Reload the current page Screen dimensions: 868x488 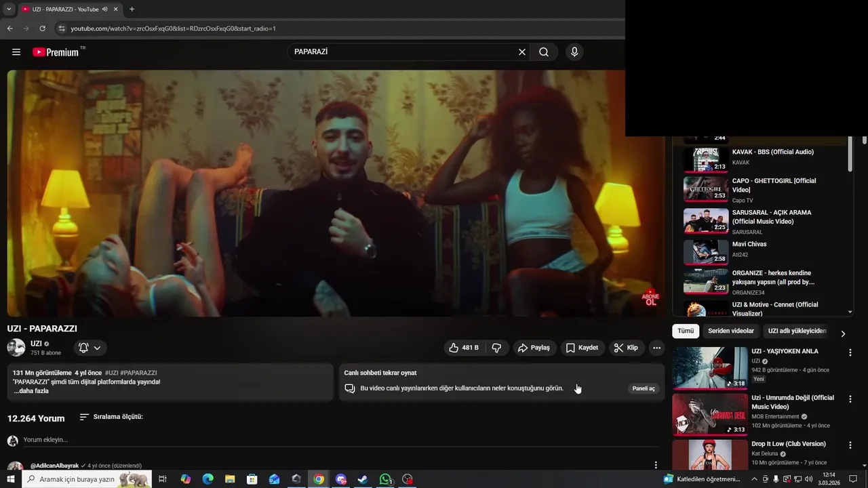42,28
